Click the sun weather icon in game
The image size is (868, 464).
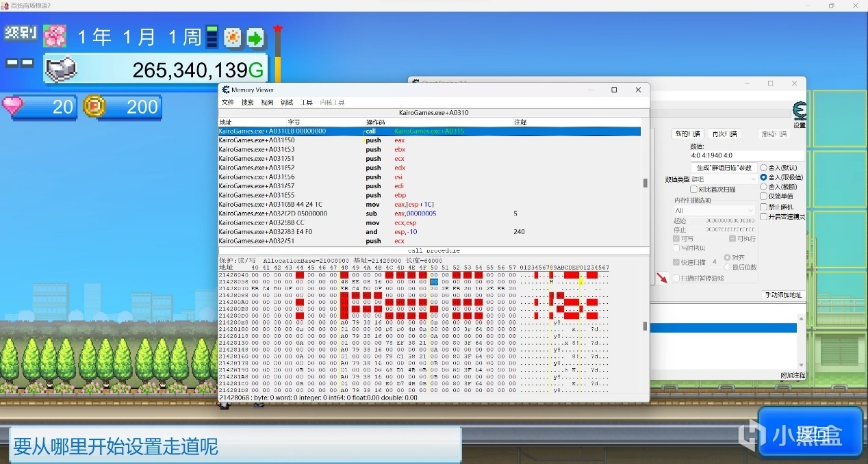pyautogui.click(x=233, y=37)
